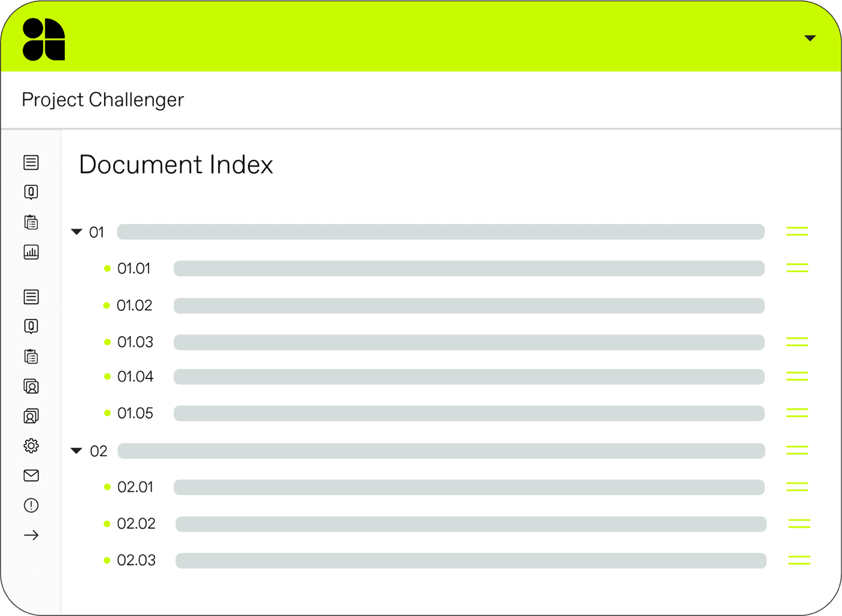Click the lines menu icon for section 02

(x=797, y=451)
